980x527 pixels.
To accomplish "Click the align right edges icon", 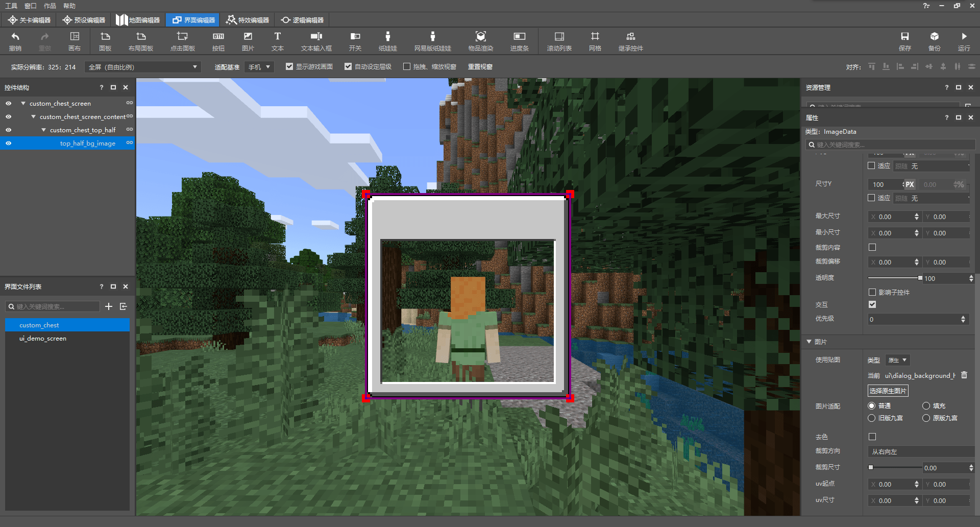I will click(x=915, y=67).
